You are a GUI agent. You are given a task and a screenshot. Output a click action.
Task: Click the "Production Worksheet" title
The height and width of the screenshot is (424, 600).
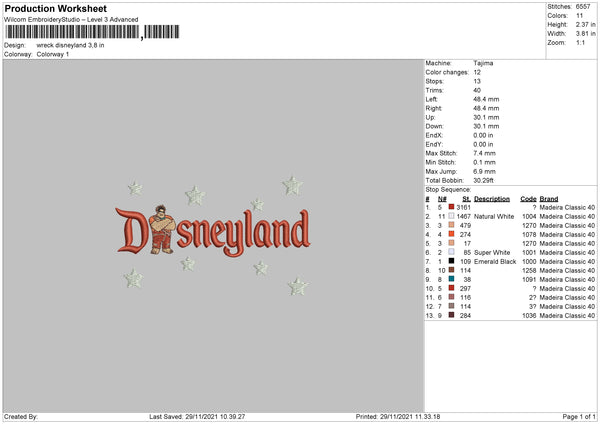coord(55,8)
